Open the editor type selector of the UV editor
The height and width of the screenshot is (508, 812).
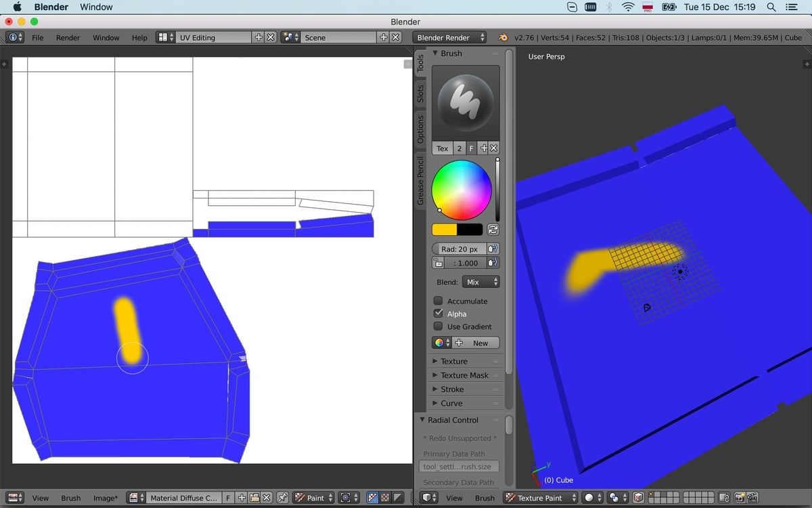coord(14,498)
